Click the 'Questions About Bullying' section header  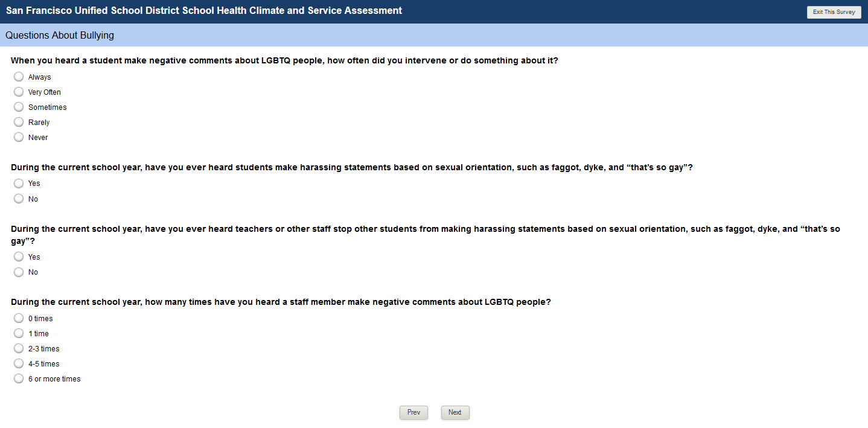coord(60,36)
